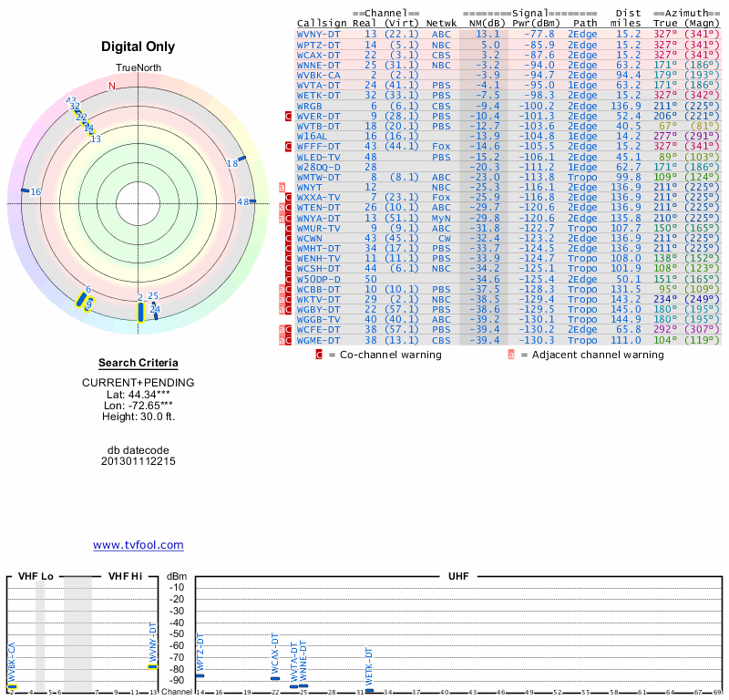Click the channel 6 marker on the radar plot
The image size is (729, 700).
tap(82, 302)
